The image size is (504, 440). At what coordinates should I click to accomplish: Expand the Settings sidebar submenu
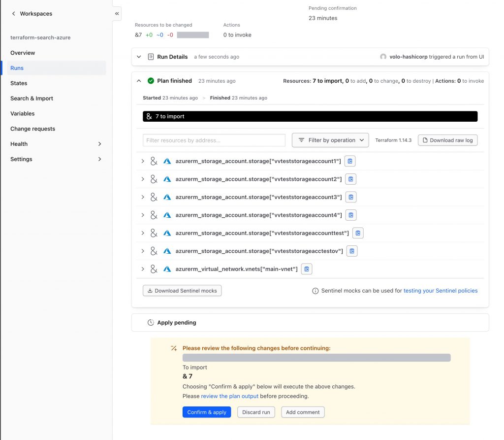99,159
